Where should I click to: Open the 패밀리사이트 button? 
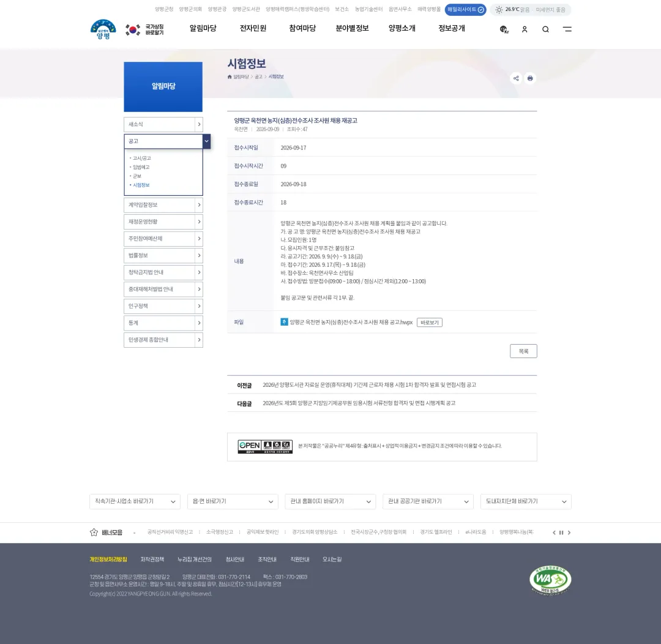pos(465,9)
